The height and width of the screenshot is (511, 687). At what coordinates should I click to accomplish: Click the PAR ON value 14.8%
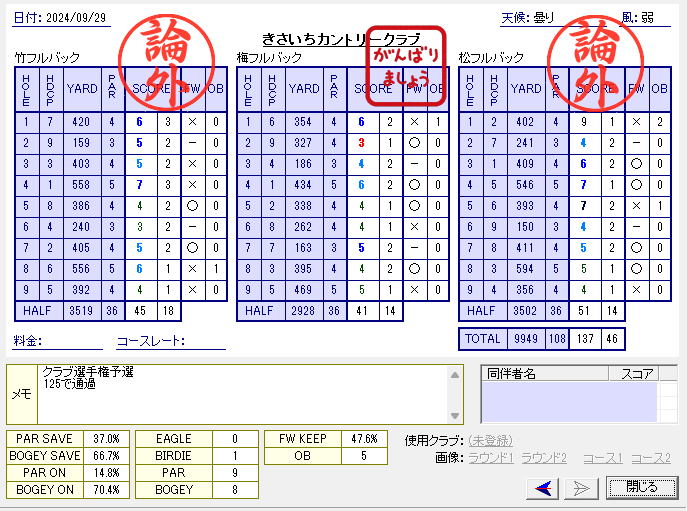click(106, 473)
